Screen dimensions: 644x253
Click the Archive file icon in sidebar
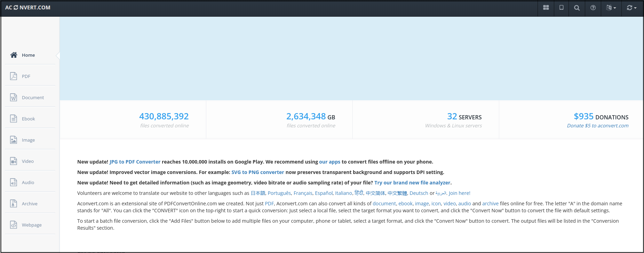pyautogui.click(x=14, y=204)
